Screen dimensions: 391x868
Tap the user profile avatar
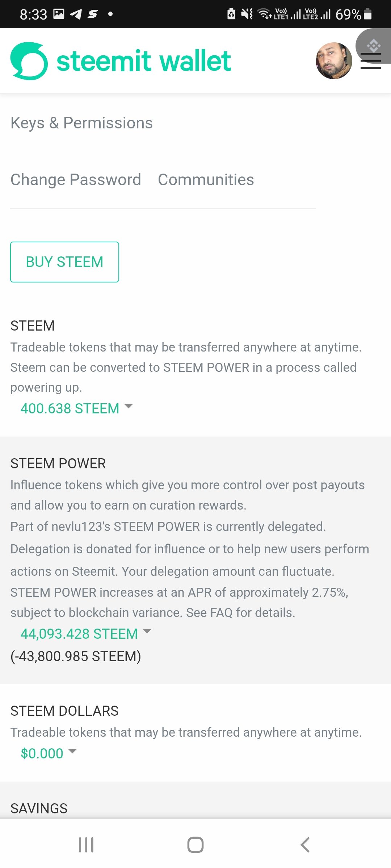[334, 61]
